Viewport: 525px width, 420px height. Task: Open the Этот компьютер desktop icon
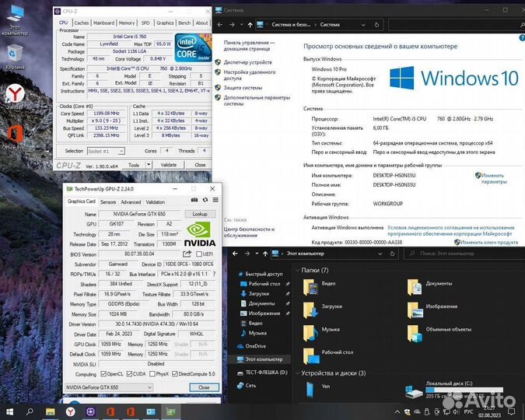point(15,19)
